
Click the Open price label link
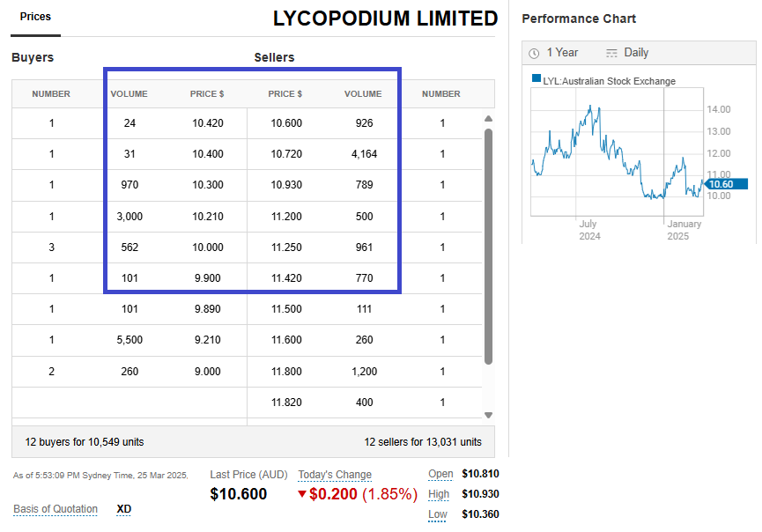point(440,474)
